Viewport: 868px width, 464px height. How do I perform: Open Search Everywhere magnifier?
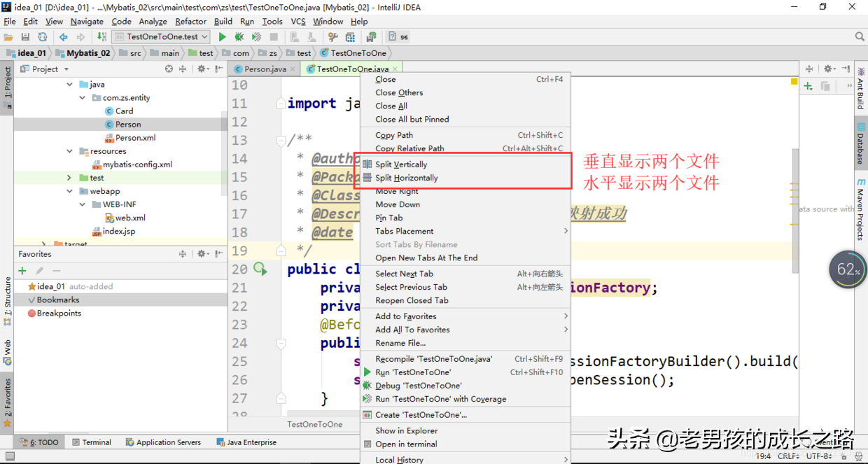860,36
